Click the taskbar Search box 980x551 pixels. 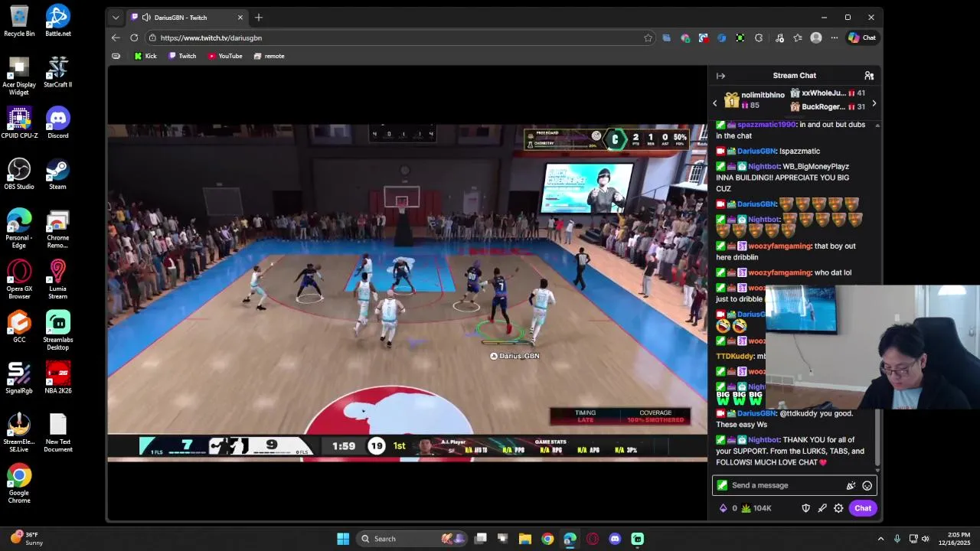[x=413, y=539]
